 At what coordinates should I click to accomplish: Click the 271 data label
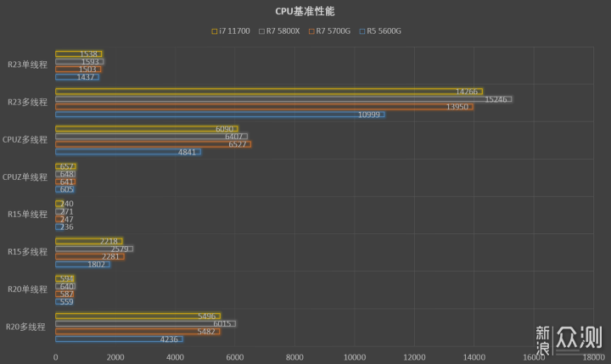67,211
